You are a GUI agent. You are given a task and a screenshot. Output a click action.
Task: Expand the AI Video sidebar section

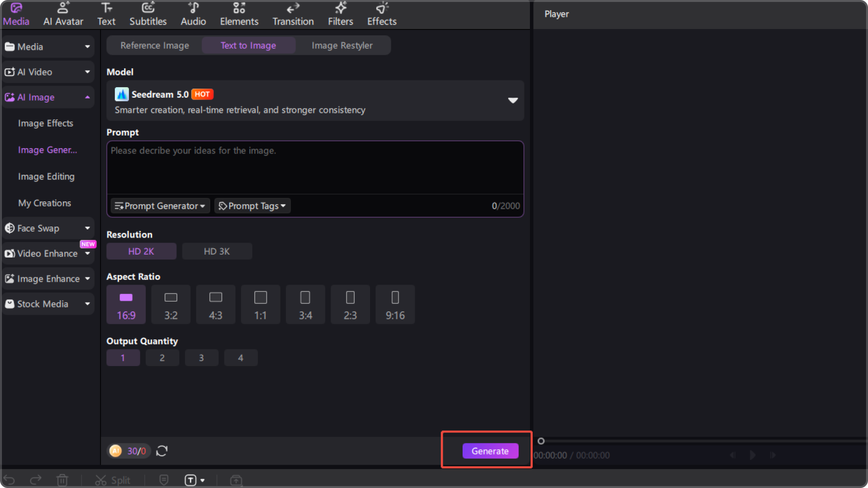pyautogui.click(x=47, y=72)
